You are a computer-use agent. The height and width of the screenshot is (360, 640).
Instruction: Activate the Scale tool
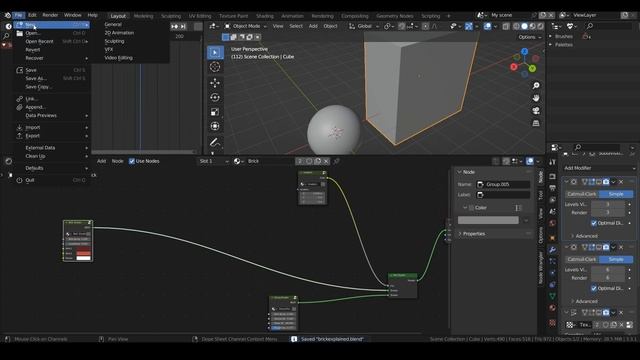point(215,112)
